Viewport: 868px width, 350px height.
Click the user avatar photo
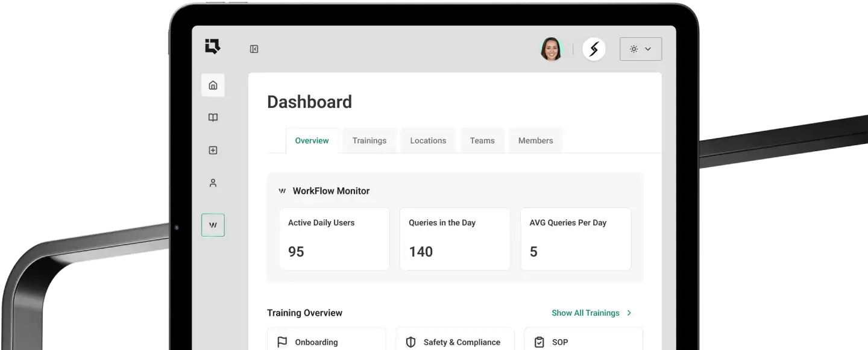tap(551, 49)
